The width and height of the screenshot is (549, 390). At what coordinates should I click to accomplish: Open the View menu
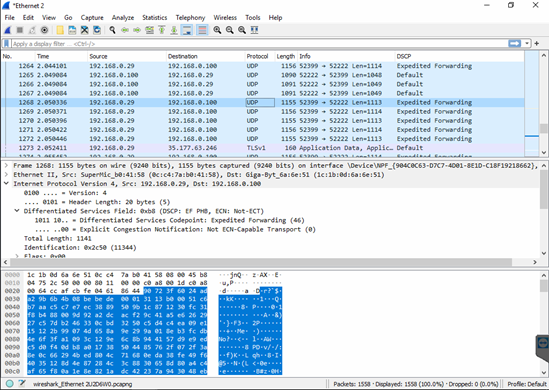pyautogui.click(x=49, y=18)
